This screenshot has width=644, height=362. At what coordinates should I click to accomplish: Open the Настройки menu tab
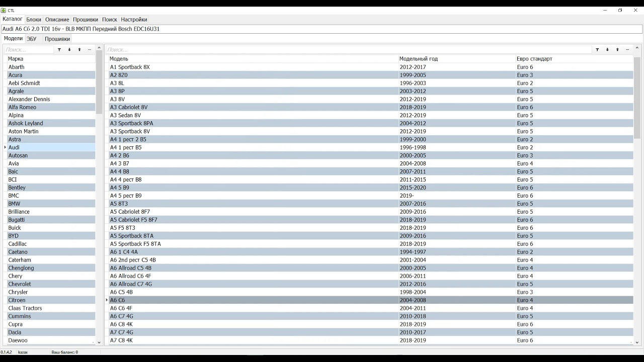pyautogui.click(x=134, y=20)
